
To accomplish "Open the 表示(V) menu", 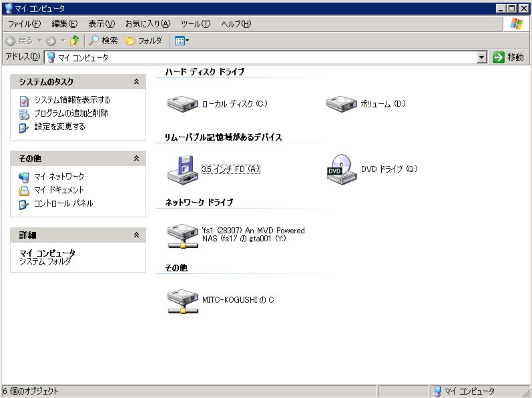I will (x=101, y=24).
